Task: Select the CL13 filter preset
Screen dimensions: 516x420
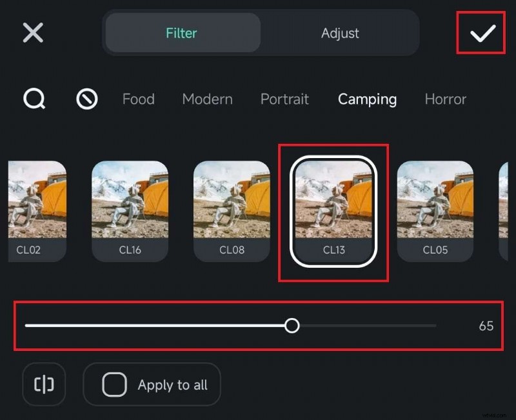Action: (x=333, y=205)
